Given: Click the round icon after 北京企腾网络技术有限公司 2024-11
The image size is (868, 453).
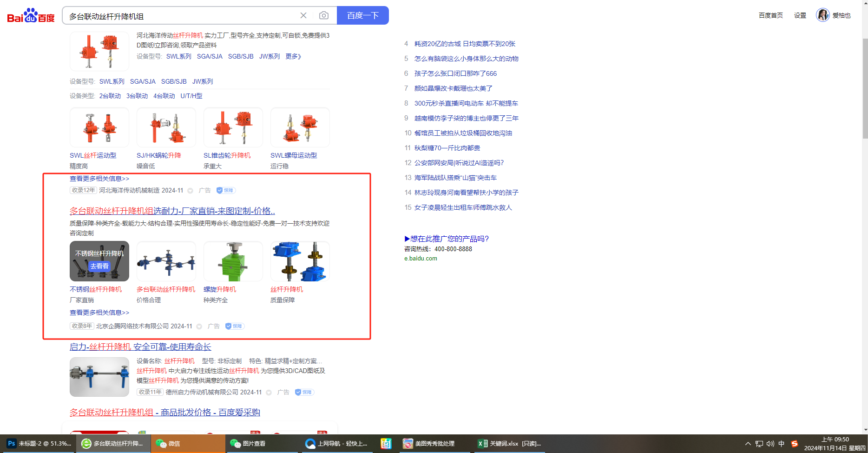Looking at the screenshot, I should pyautogui.click(x=199, y=326).
